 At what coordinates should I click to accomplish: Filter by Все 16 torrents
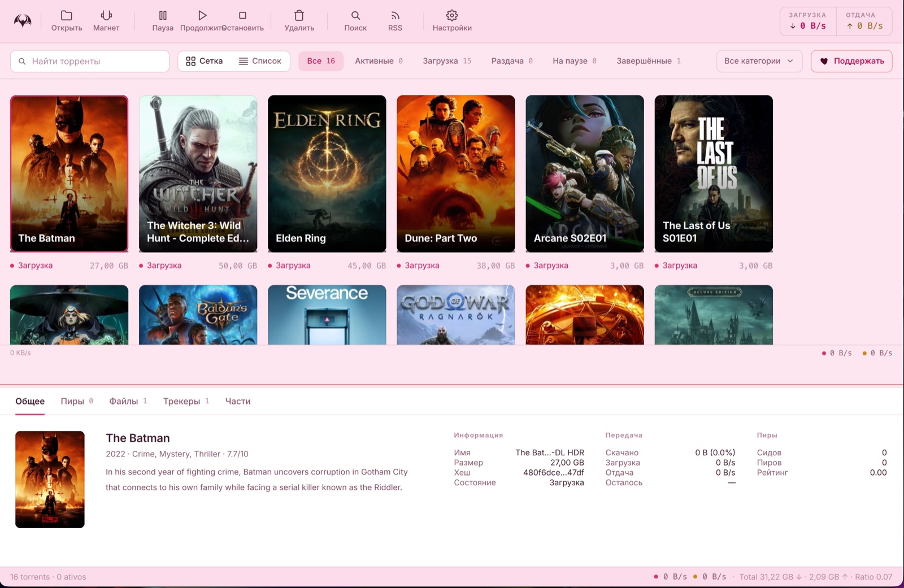[x=321, y=61]
